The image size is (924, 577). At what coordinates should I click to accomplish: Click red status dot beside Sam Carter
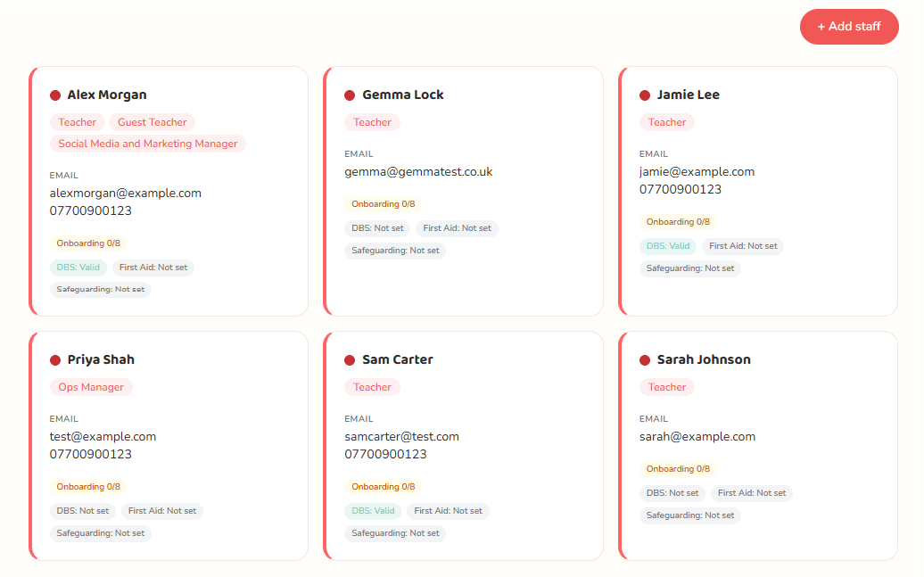click(350, 360)
